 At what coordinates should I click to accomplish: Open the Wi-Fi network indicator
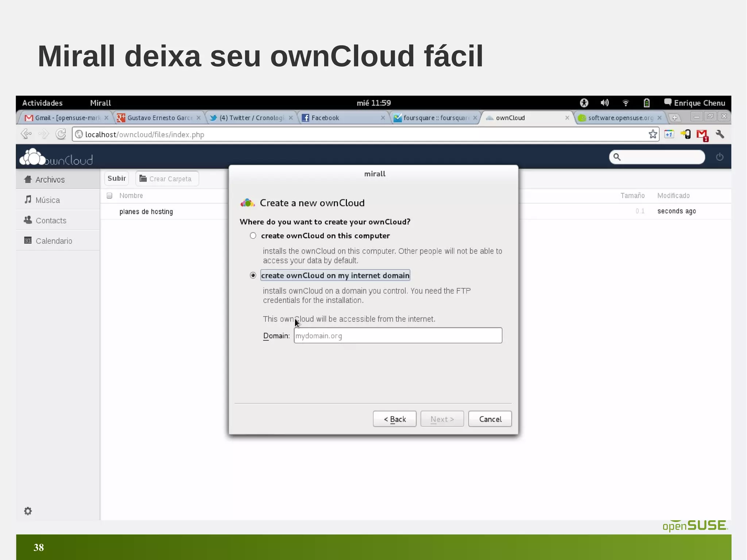point(626,103)
